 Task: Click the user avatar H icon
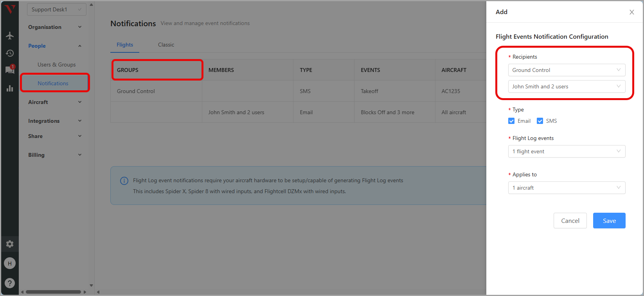coord(10,263)
